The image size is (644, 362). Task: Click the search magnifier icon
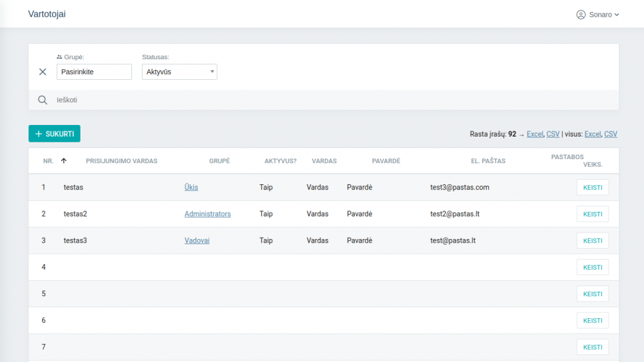tap(43, 100)
